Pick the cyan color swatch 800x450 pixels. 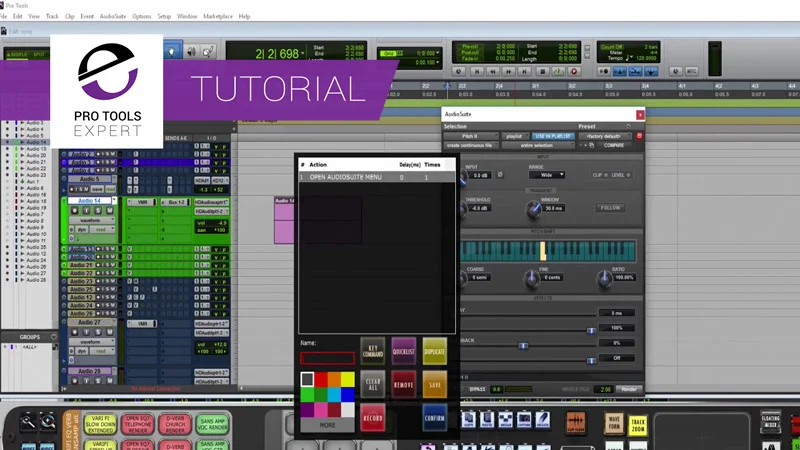[x=334, y=394]
